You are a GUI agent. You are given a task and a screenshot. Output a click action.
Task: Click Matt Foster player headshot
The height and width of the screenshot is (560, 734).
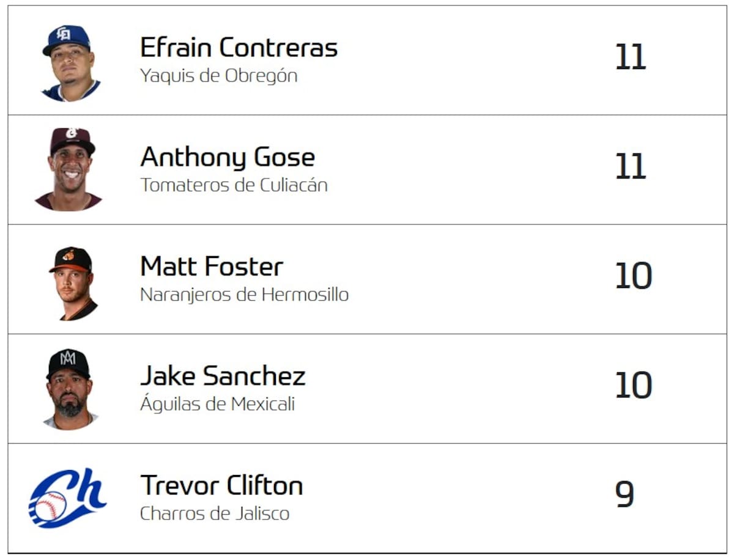(72, 283)
